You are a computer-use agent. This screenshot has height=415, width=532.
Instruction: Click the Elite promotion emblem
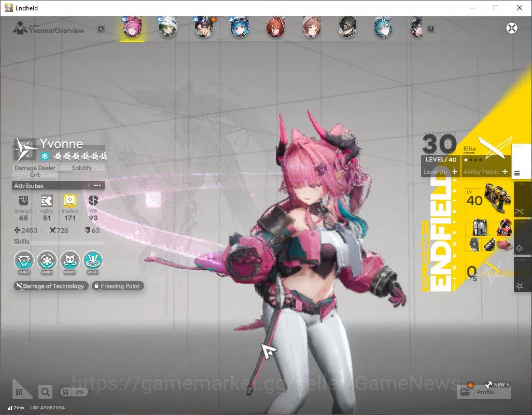click(x=494, y=147)
